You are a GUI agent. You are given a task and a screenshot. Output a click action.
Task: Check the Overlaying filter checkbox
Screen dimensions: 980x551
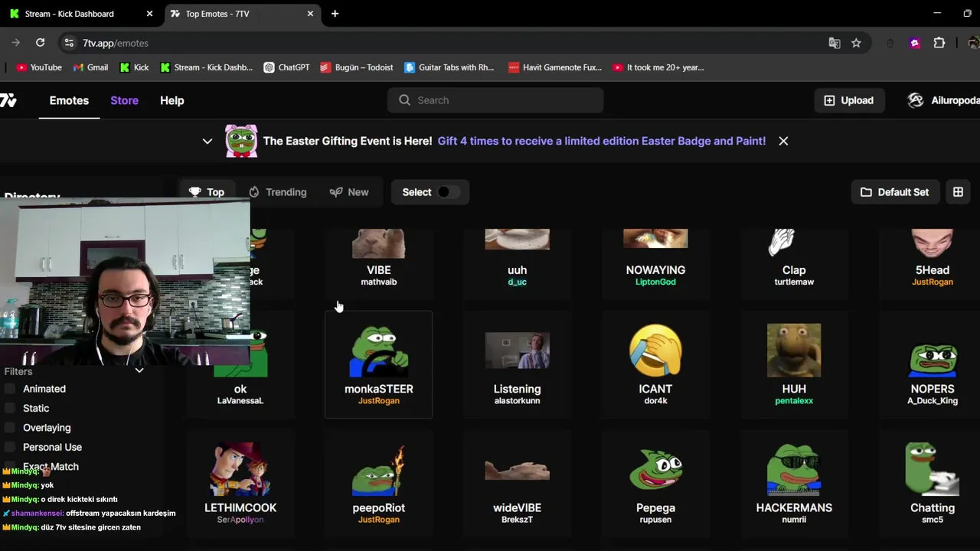(x=10, y=428)
